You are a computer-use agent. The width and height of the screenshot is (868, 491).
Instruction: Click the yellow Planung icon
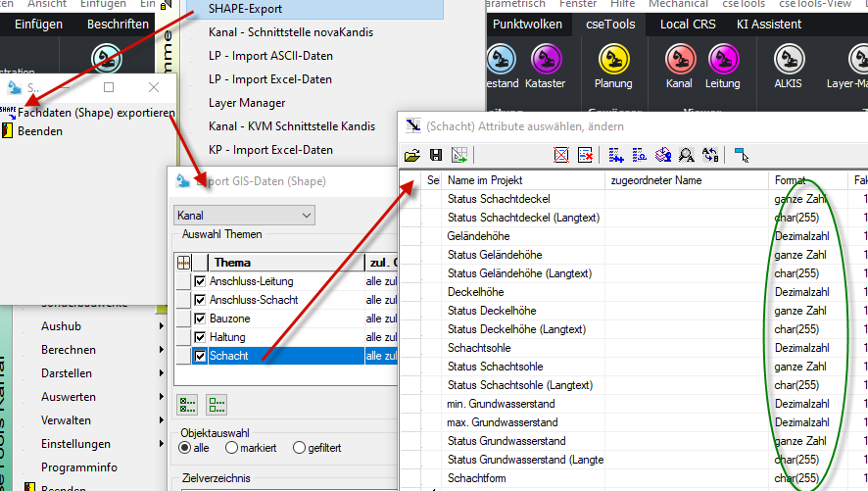tap(613, 61)
